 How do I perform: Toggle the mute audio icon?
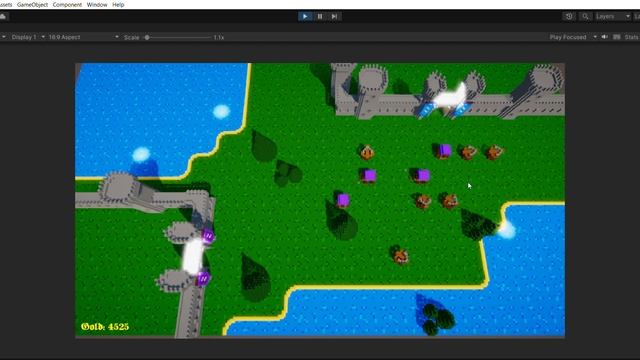pos(604,37)
